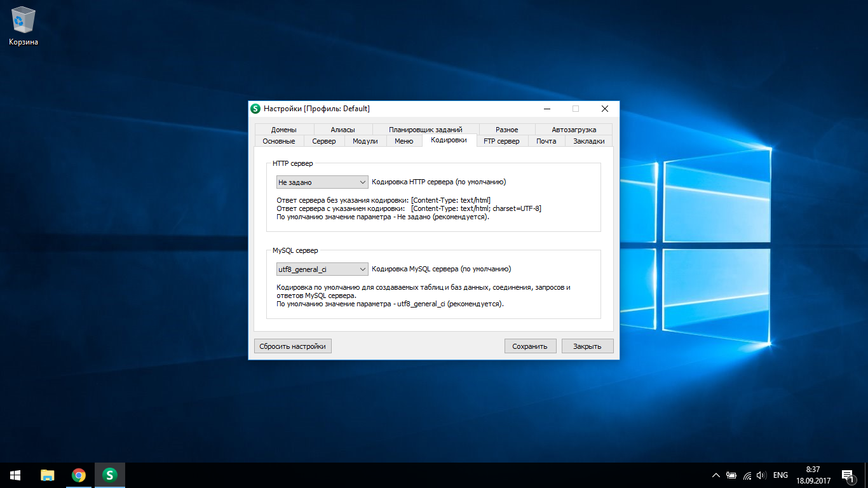Expand the MySQL server encoding dropdown

point(323,269)
